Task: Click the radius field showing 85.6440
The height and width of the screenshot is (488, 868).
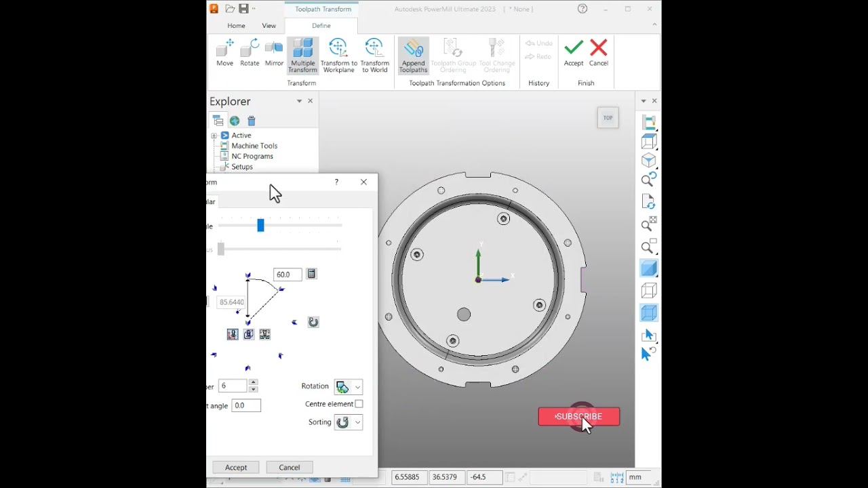Action: [231, 302]
